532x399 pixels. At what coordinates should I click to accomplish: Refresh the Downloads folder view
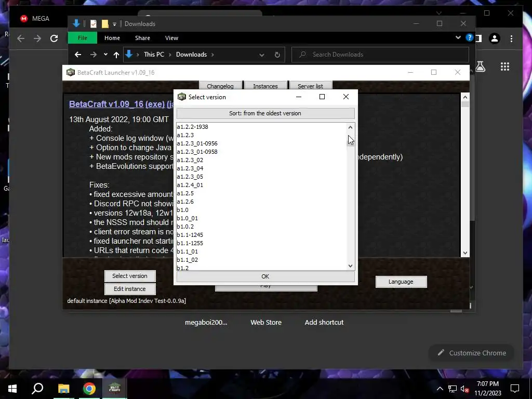[277, 55]
